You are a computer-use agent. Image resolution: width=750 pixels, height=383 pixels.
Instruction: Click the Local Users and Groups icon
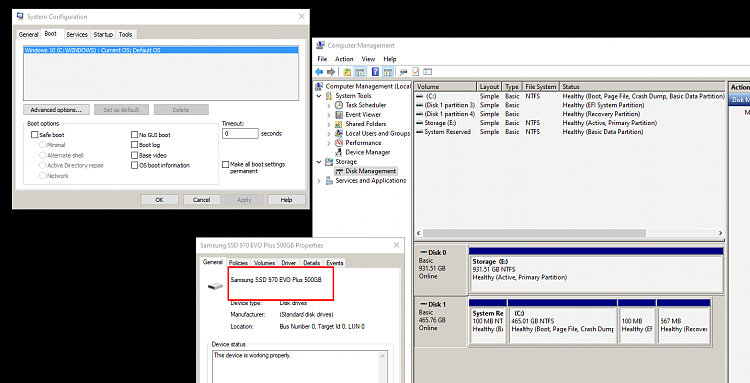[x=339, y=133]
